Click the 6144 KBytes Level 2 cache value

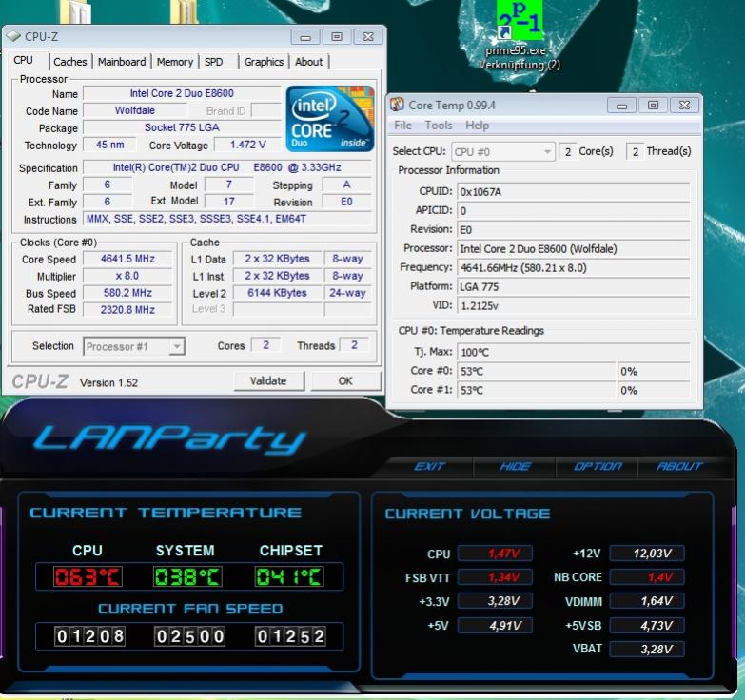pyautogui.click(x=277, y=293)
